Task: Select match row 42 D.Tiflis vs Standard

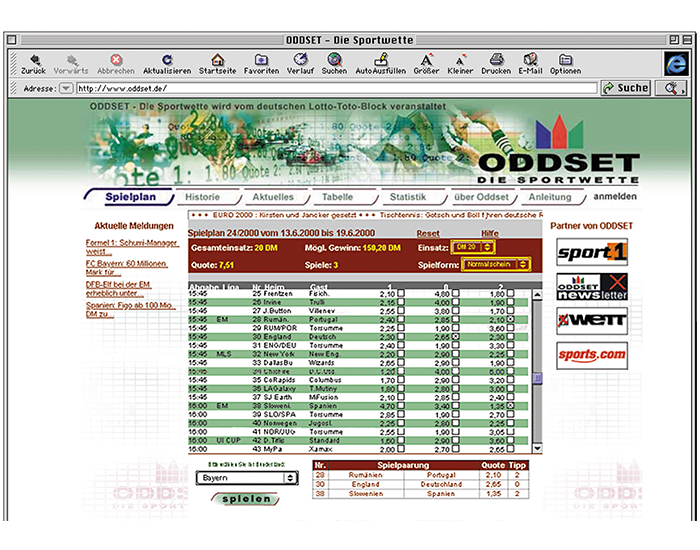Action: (x=358, y=440)
